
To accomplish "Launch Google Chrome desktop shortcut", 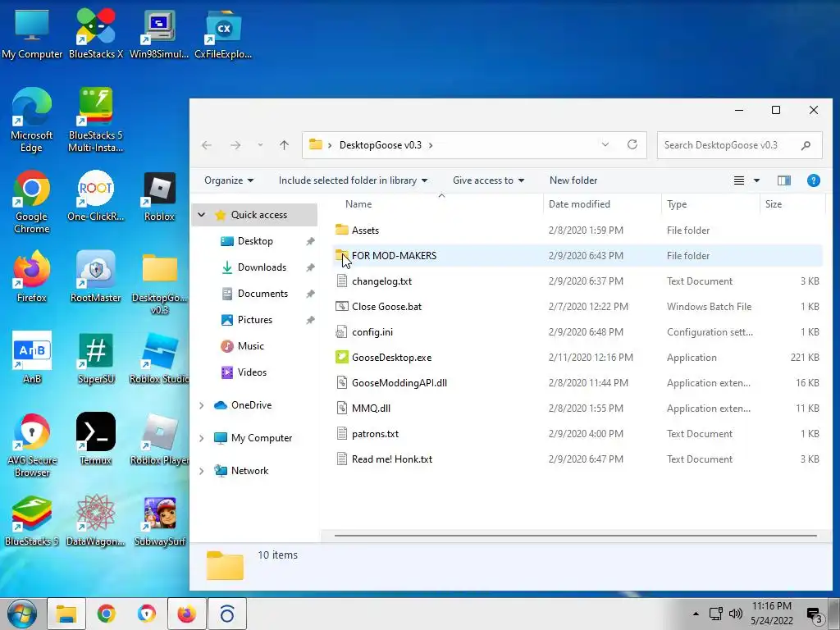I will pyautogui.click(x=32, y=202).
